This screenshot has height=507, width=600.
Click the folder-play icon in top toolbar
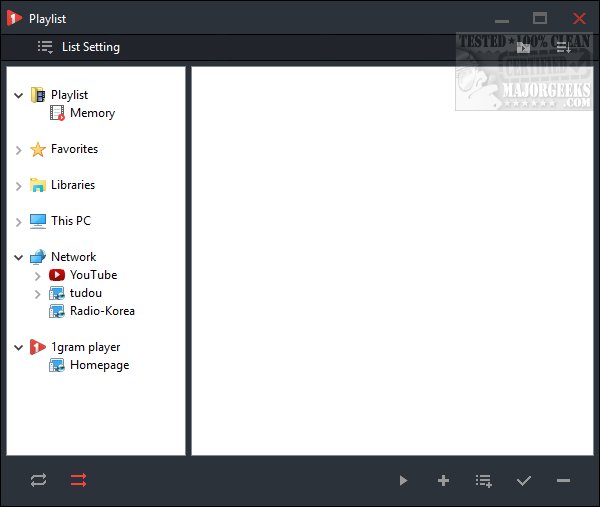click(523, 47)
